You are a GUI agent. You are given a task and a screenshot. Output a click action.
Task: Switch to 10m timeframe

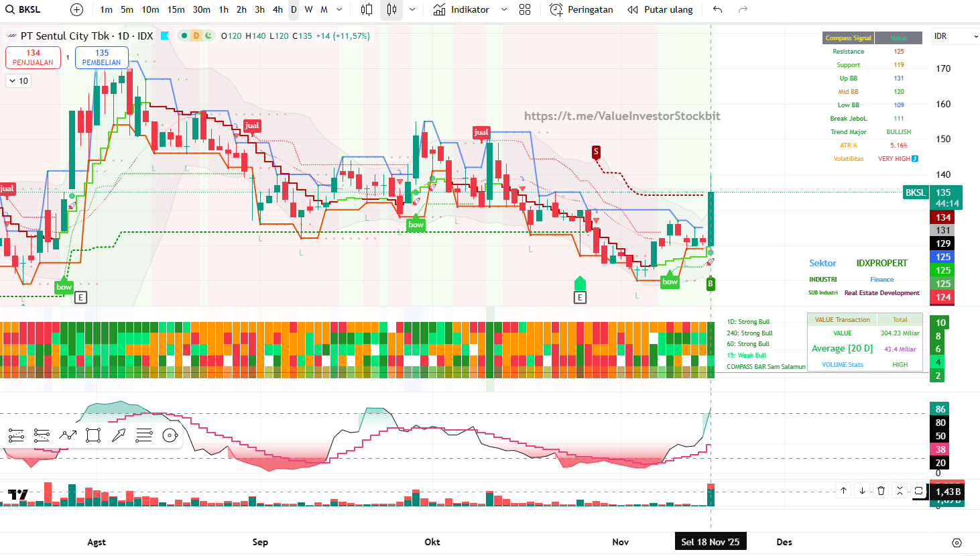pyautogui.click(x=150, y=9)
